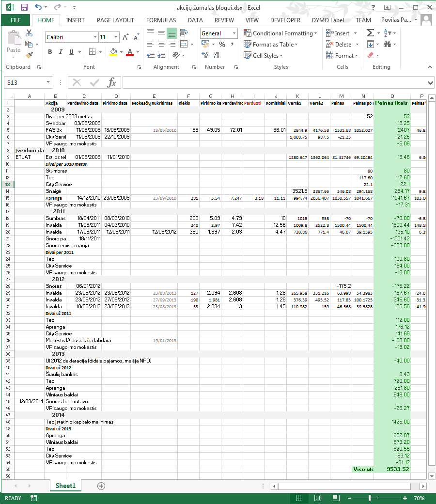Viewport: 436px width, 504px height.
Task: Switch to Page Layout view
Action: click(318, 498)
